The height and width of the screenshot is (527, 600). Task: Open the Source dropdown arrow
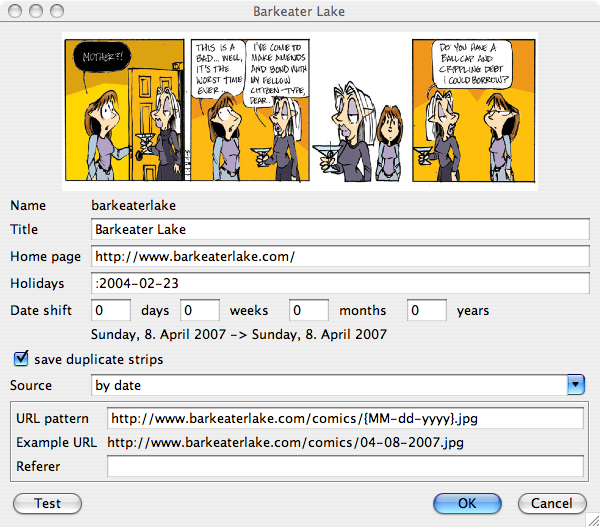576,385
